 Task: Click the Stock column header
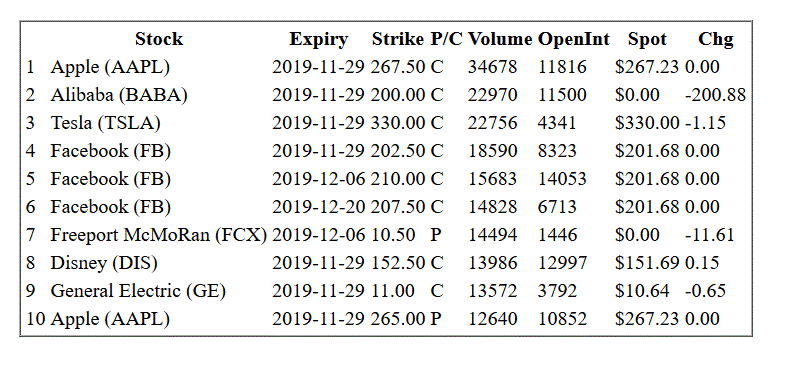(159, 39)
